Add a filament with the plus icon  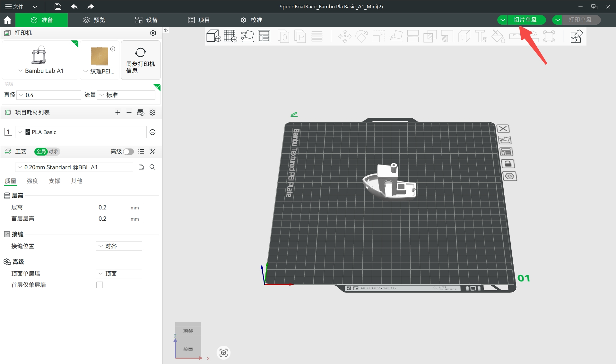click(118, 113)
